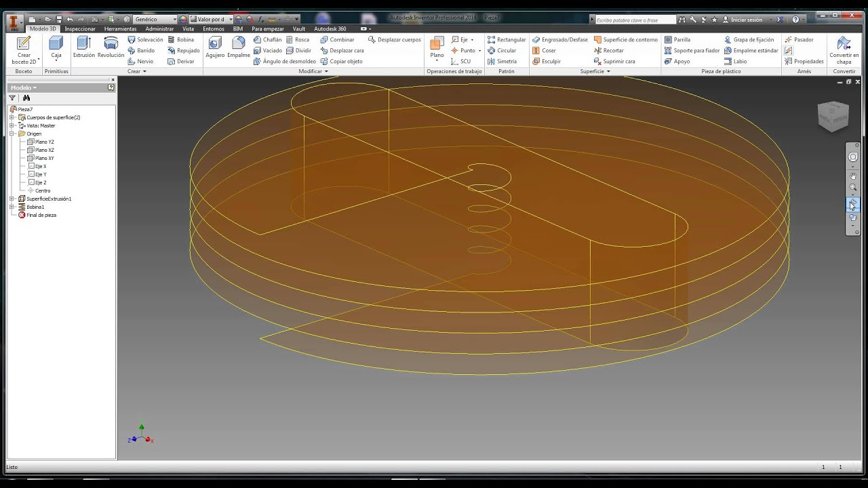Select Superficie de contorno tool
The width and height of the screenshot is (868, 488).
[x=625, y=39]
